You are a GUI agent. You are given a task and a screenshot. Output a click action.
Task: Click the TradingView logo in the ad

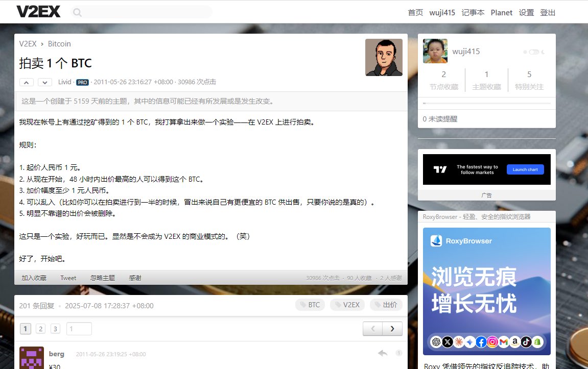tap(440, 170)
